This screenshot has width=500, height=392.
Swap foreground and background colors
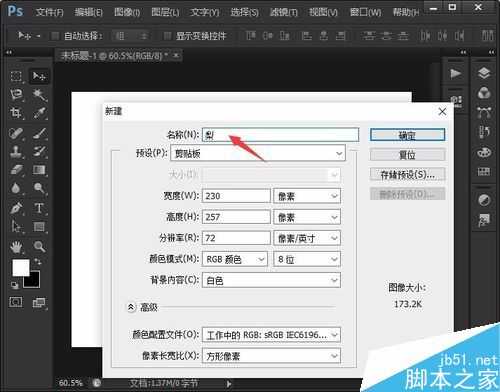[x=38, y=262]
